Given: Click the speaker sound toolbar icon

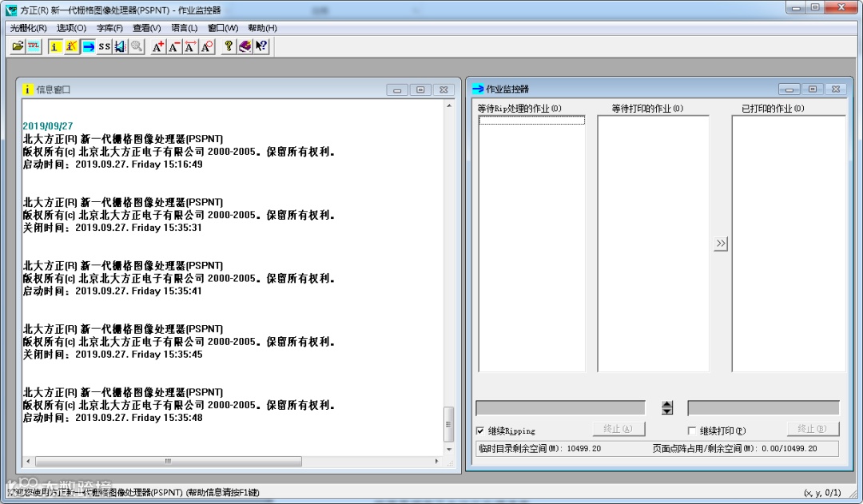Looking at the screenshot, I should (120, 46).
